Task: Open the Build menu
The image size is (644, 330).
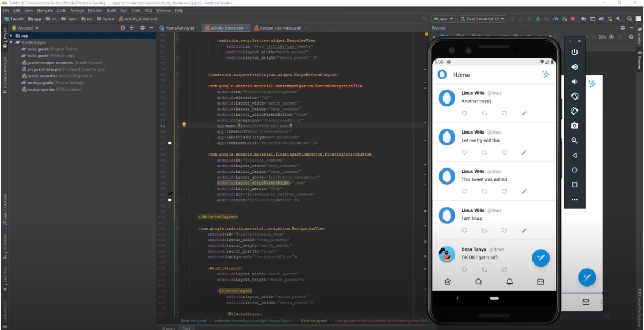Action: pyautogui.click(x=112, y=10)
